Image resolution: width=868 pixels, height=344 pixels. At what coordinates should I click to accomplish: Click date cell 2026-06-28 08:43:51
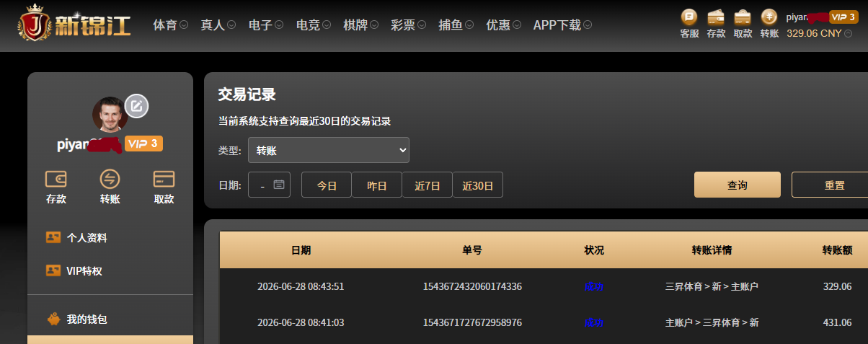coord(301,286)
